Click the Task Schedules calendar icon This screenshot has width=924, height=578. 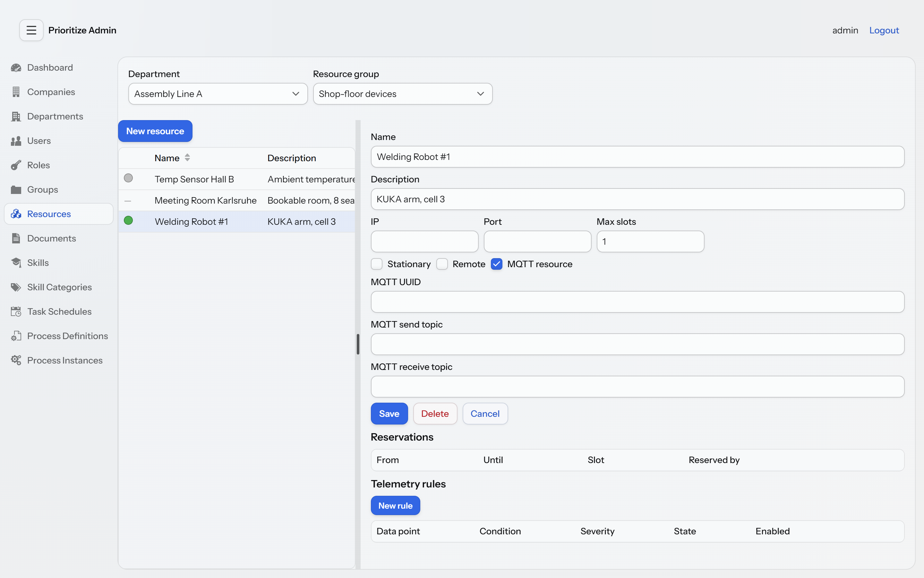[x=16, y=311]
